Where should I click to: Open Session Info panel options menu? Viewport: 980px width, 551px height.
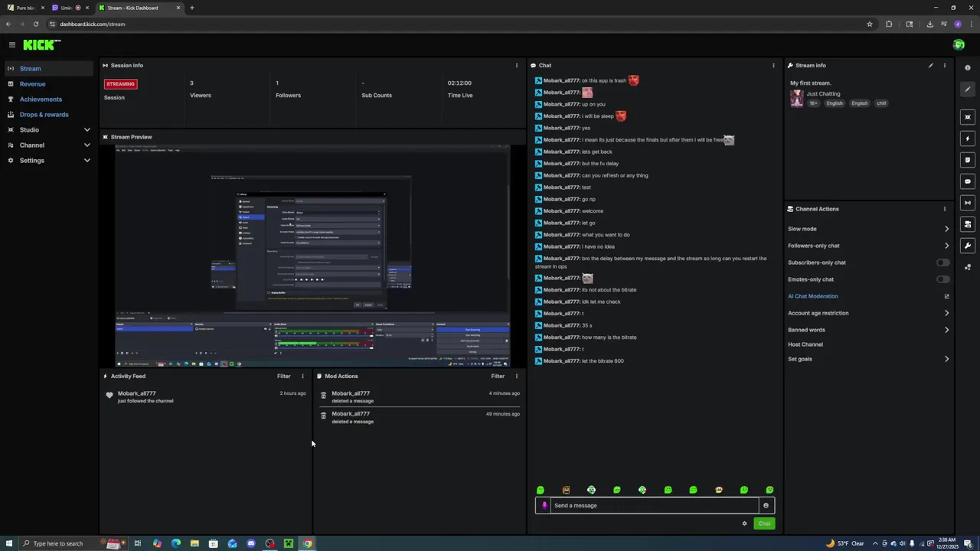click(x=516, y=66)
